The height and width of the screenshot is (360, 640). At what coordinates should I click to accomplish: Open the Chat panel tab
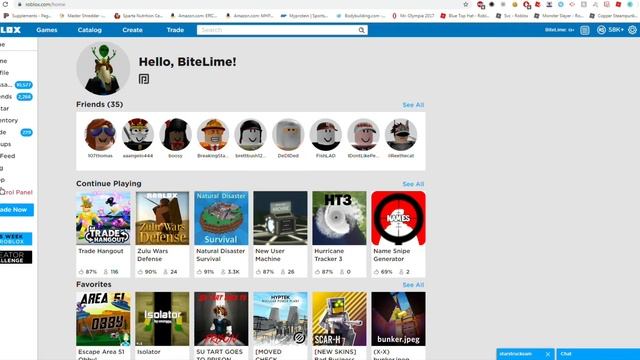[598, 354]
